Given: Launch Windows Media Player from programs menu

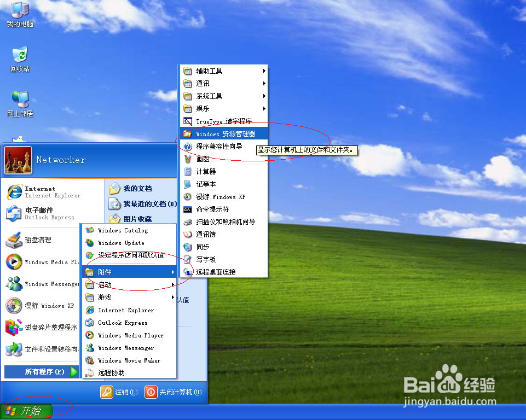Looking at the screenshot, I should [x=130, y=335].
